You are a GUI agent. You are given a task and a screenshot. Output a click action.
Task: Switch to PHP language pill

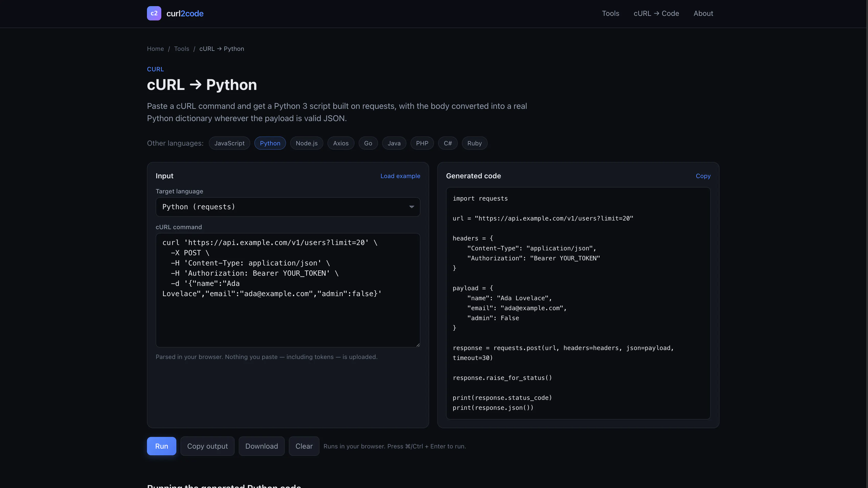[x=422, y=143]
